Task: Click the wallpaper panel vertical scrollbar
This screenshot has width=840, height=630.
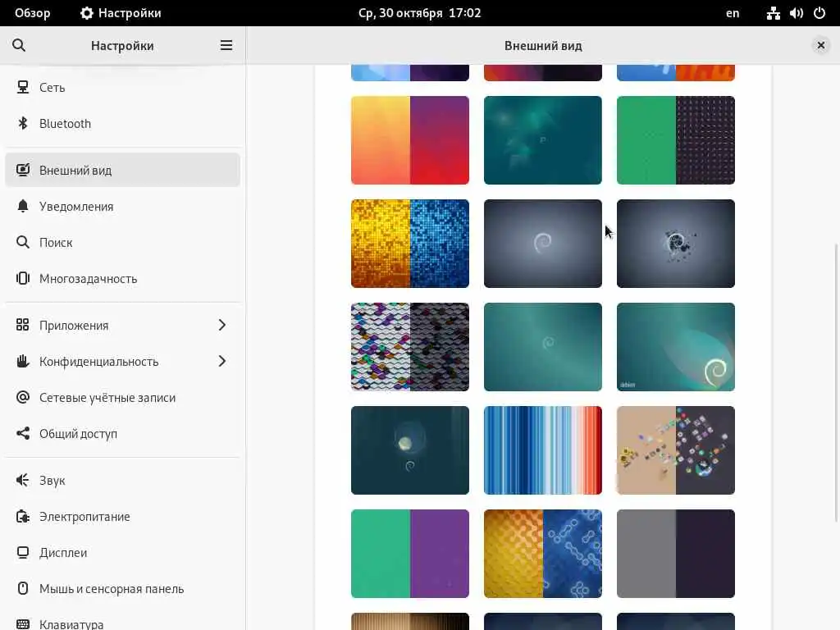Action: 836,382
